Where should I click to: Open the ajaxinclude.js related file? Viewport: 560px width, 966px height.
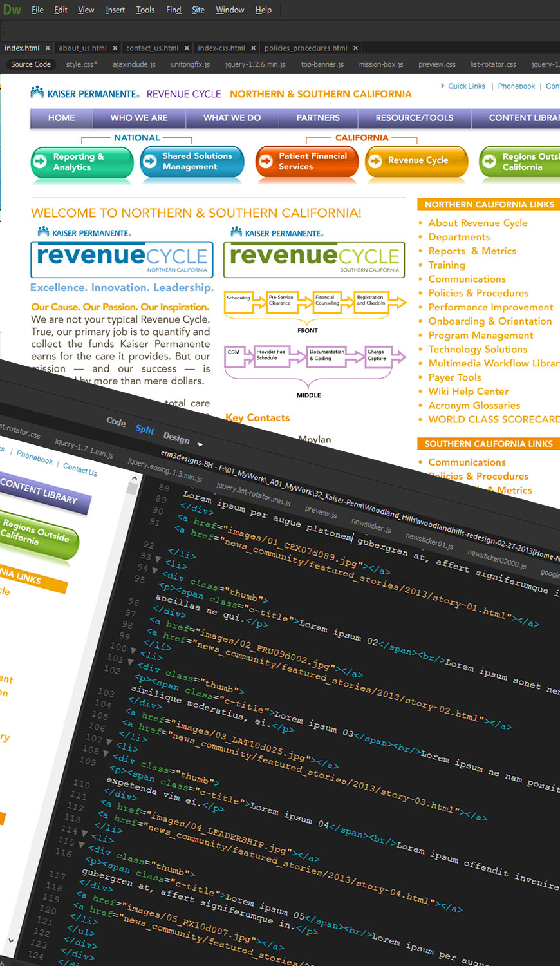click(134, 64)
